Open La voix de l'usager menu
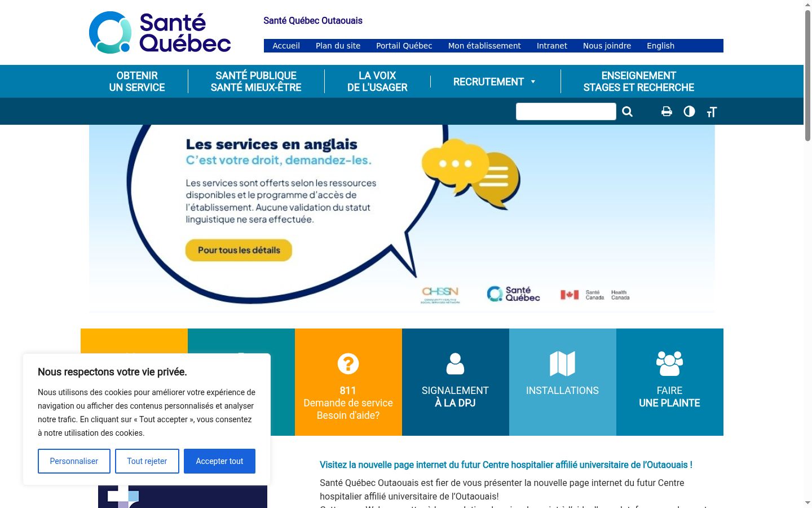This screenshot has height=508, width=812. [x=377, y=81]
